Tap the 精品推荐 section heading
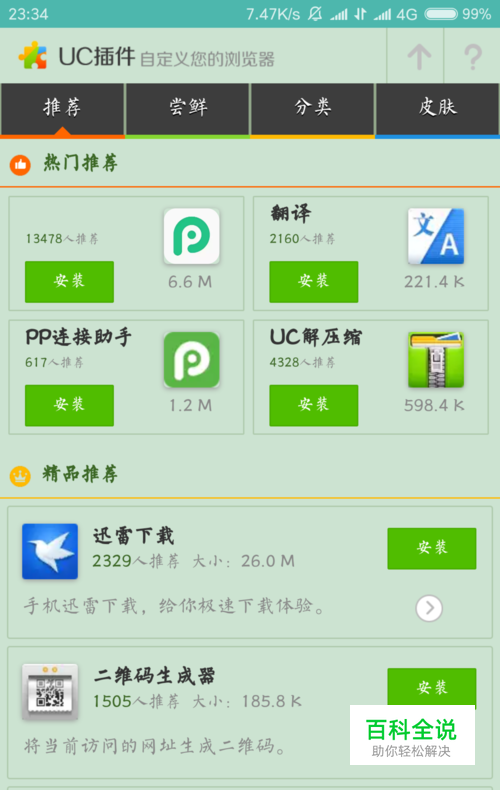 click(x=80, y=474)
